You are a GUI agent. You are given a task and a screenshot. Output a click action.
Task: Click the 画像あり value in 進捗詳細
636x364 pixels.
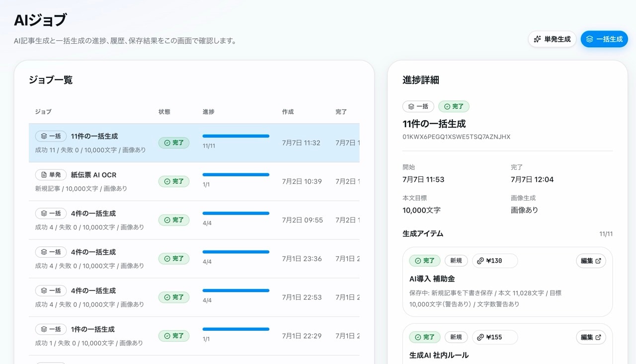click(525, 210)
